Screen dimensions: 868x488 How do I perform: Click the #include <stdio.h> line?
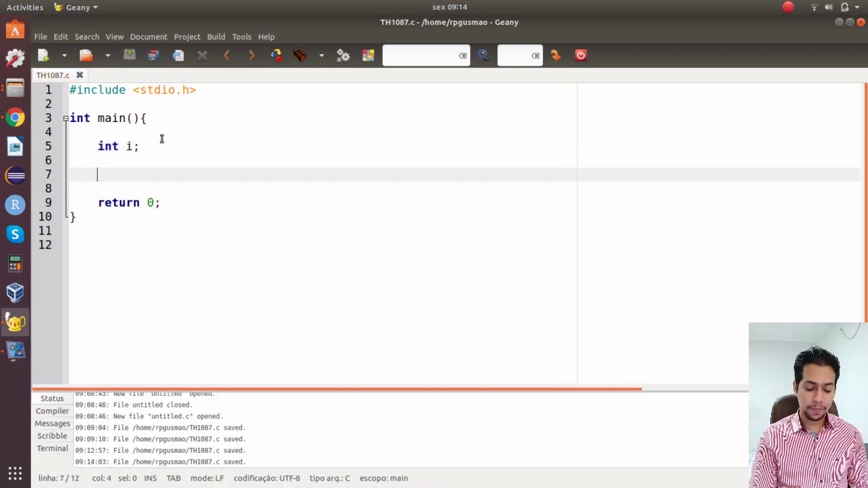pyautogui.click(x=133, y=90)
